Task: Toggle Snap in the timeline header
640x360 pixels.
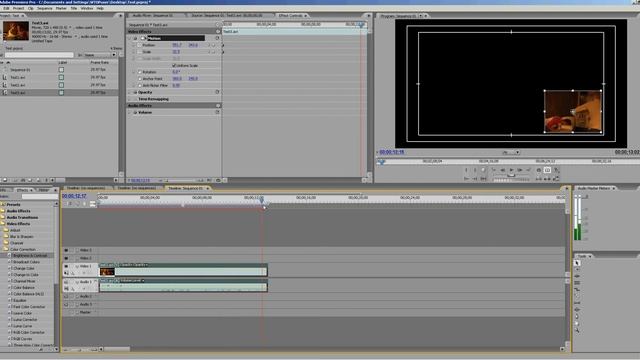Action: point(70,203)
